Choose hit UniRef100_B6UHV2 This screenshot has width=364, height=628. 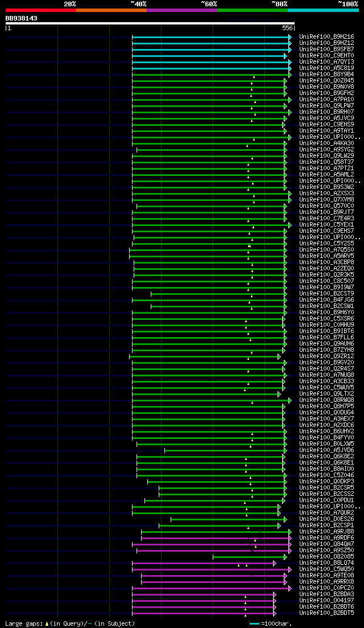tap(326, 432)
